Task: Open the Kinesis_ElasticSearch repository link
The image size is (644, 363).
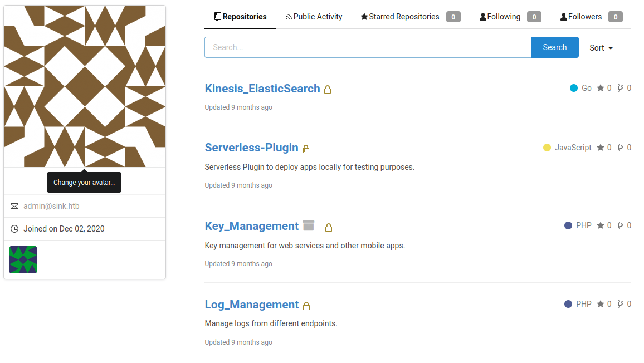Action: point(262,89)
